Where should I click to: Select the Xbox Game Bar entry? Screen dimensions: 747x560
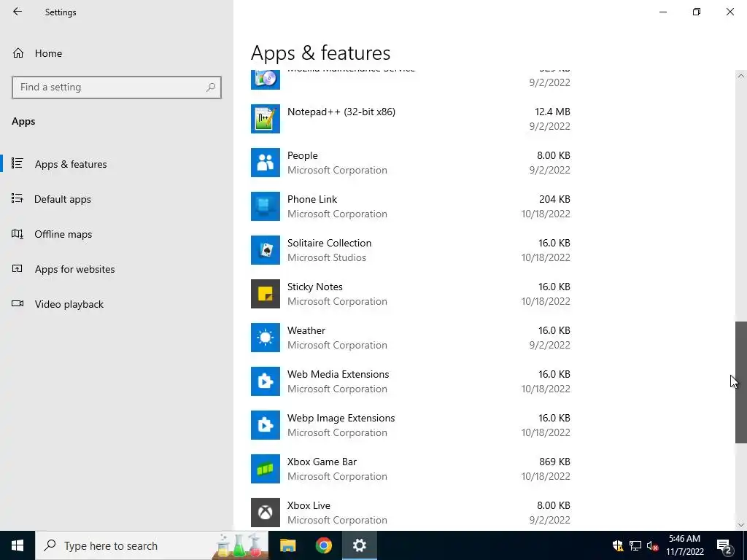coord(411,469)
